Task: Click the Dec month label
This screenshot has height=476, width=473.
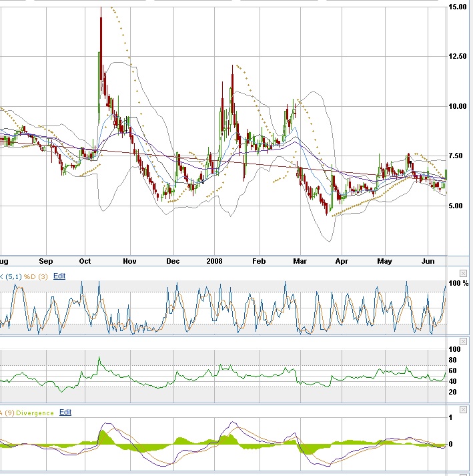Action: 173,261
